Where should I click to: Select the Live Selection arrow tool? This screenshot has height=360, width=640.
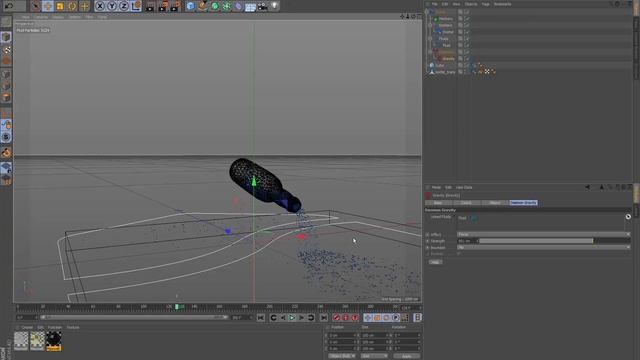35,6
